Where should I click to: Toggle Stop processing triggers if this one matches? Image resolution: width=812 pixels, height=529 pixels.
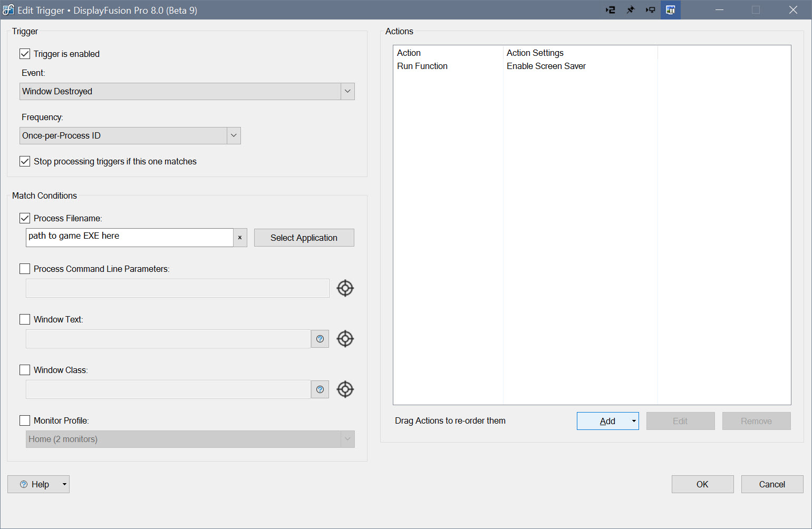(x=25, y=161)
